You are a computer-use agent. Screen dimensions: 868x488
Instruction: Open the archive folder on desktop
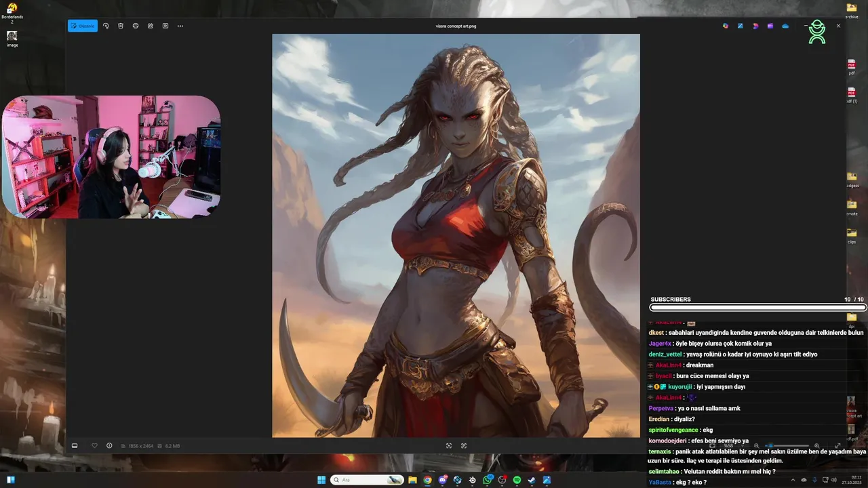tap(852, 11)
